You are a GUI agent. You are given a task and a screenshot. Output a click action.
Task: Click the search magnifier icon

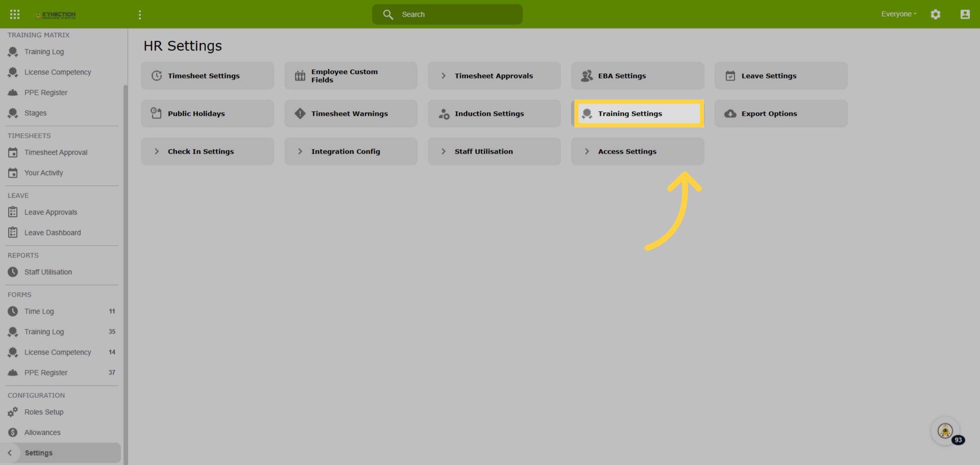coord(388,14)
